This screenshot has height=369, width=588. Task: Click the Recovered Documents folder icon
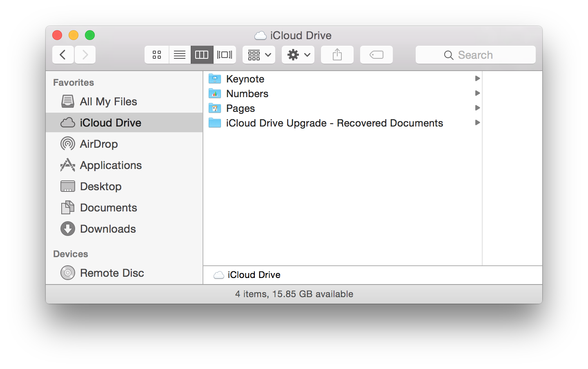pyautogui.click(x=215, y=123)
